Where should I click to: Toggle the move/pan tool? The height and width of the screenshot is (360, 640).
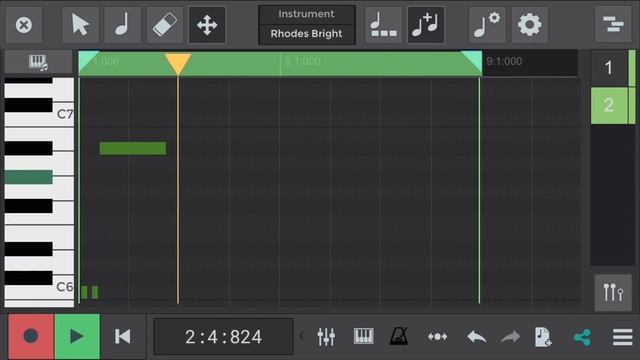point(207,25)
